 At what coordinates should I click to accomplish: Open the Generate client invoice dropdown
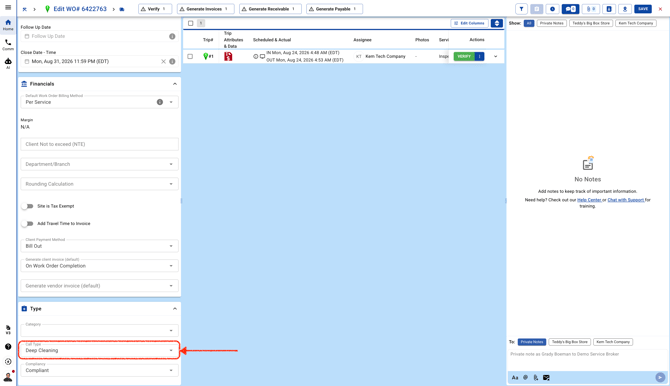(x=100, y=265)
